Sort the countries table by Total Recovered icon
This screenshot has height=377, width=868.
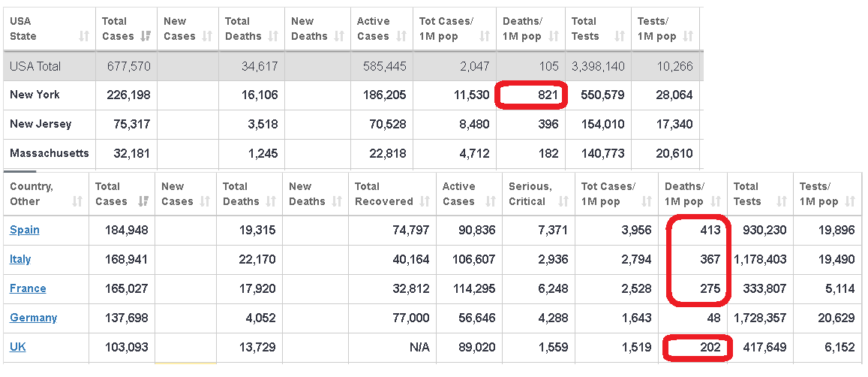click(424, 201)
